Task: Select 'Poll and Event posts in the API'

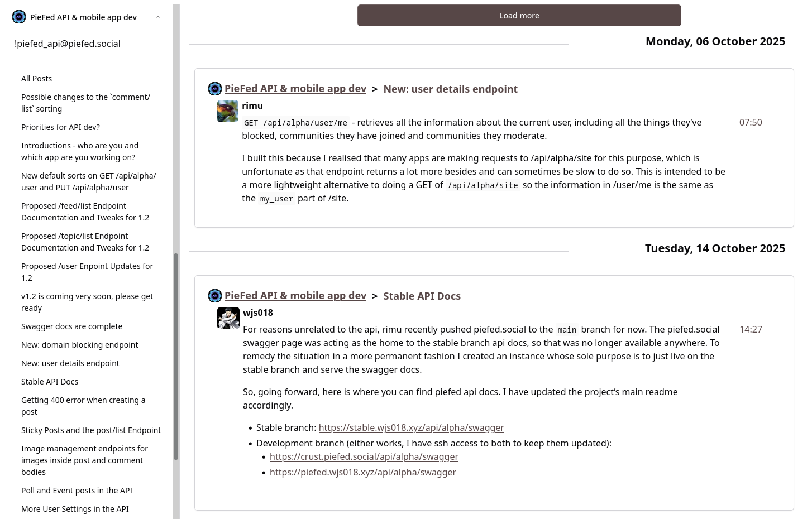Action: click(77, 491)
